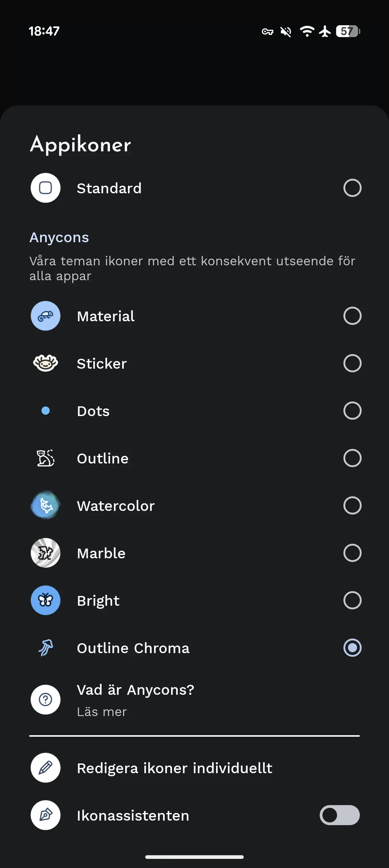Tap the Bright butterfly icon
Image resolution: width=389 pixels, height=868 pixels.
[46, 601]
